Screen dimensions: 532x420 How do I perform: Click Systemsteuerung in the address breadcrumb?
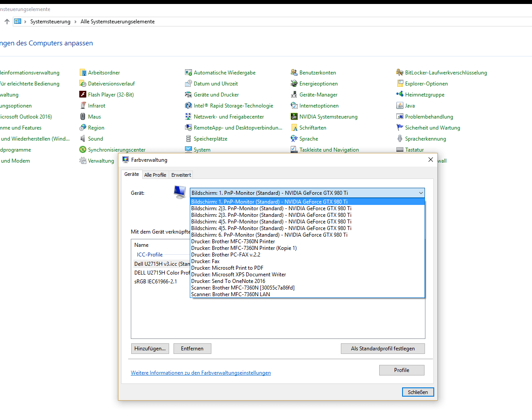[x=50, y=22]
